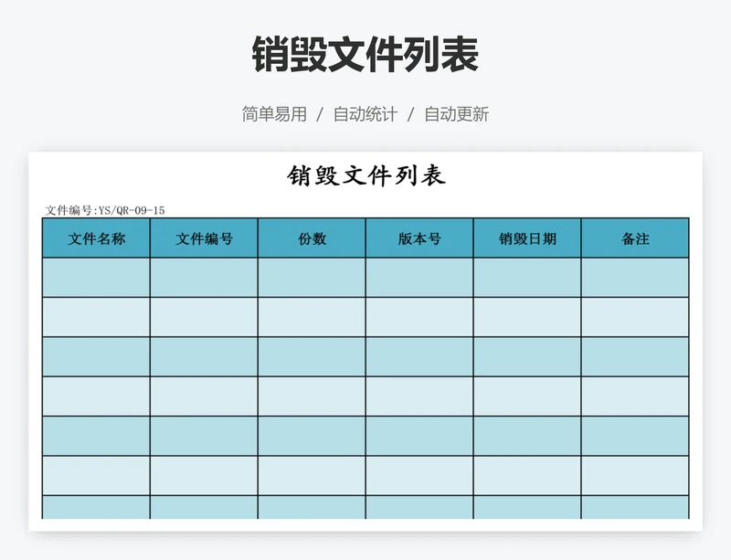
Task: Click the first empty cell under 文件名称
Action: coord(97,278)
